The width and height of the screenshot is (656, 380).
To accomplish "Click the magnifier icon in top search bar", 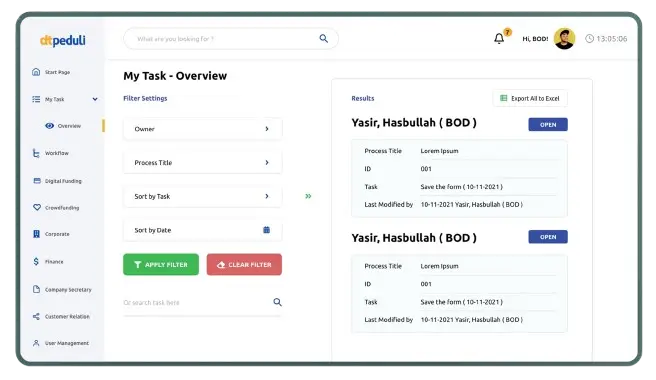I will [323, 39].
